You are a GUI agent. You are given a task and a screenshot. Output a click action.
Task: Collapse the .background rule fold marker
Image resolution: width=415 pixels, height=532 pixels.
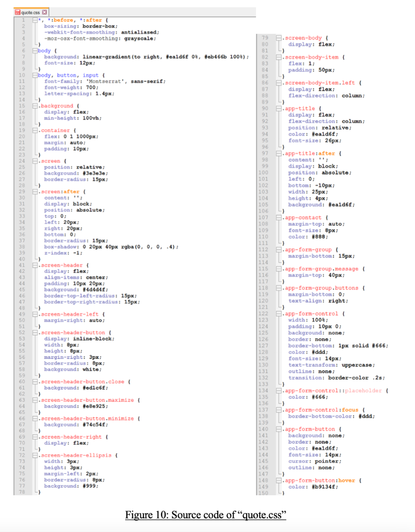35,106
